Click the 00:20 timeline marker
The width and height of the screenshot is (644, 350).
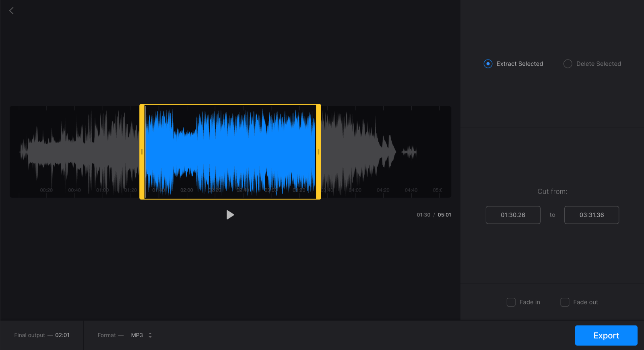pyautogui.click(x=46, y=190)
